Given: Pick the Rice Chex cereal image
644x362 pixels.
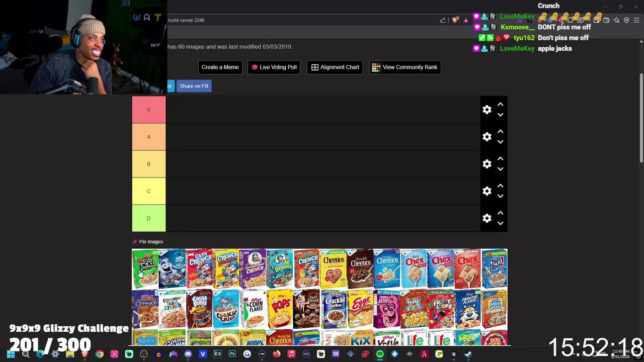Looking at the screenshot, I should click(x=414, y=269).
